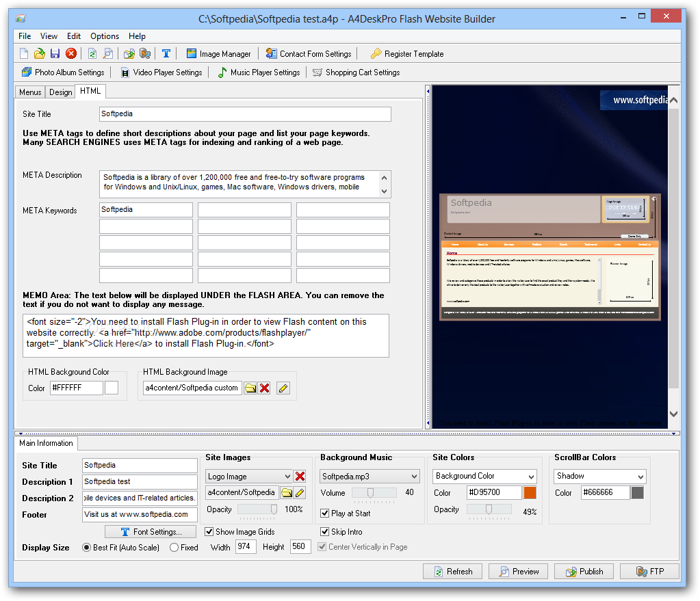Open the Options menu

(105, 36)
